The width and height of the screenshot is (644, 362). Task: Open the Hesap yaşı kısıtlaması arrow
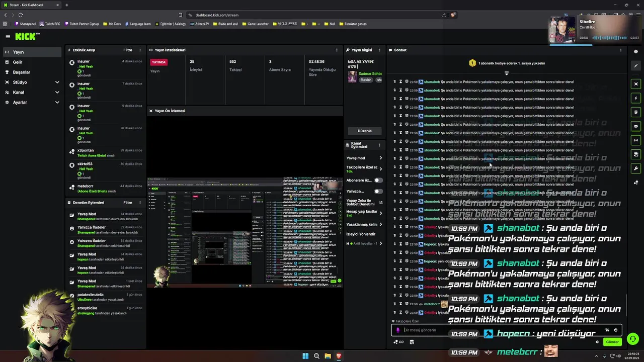(380, 213)
